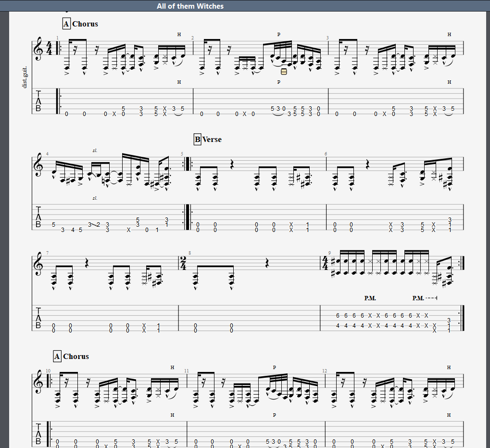
Task: Click the 'A Chorus' marker above measure 1
Action: click(x=81, y=24)
